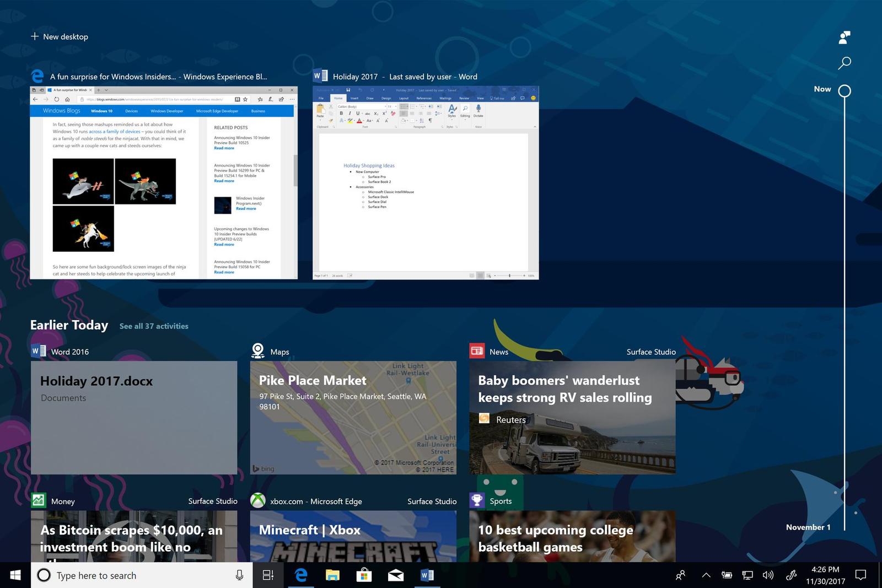Open My People from the taskbar
This screenshot has height=588, width=882.
point(680,575)
